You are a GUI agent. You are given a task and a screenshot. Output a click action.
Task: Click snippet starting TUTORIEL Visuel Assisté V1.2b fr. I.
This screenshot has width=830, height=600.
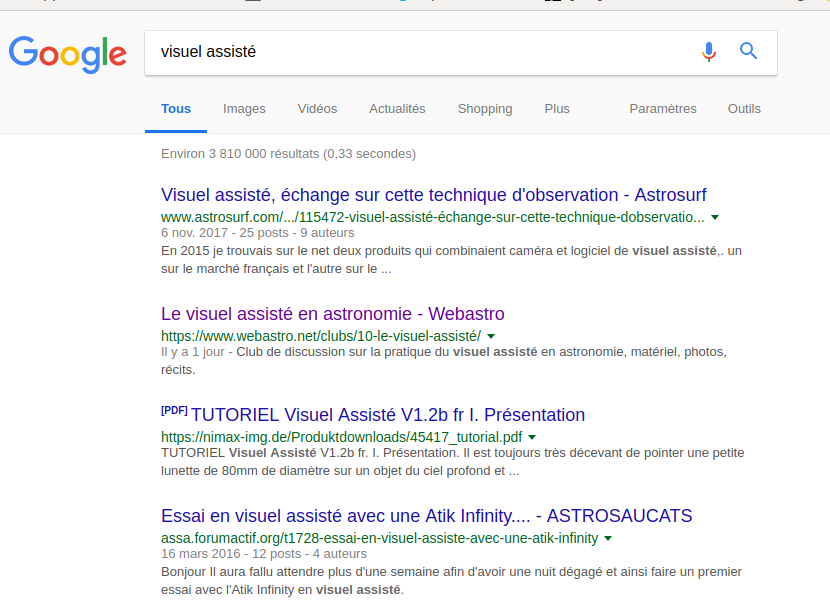pos(453,462)
